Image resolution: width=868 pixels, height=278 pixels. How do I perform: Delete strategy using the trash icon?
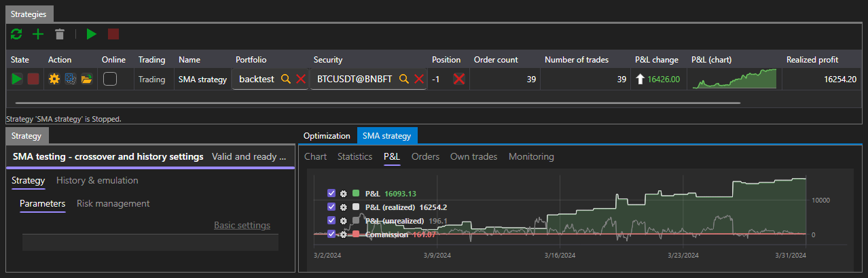tap(60, 34)
